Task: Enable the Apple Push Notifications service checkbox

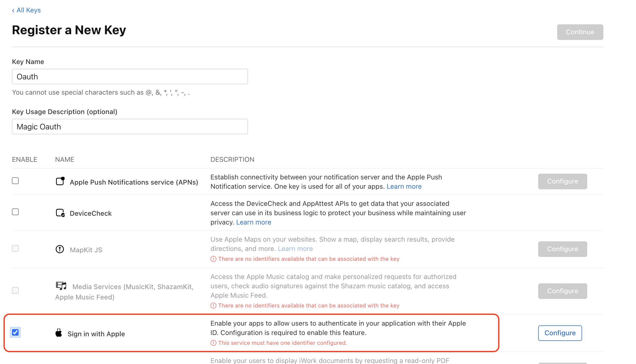Action: tap(15, 181)
